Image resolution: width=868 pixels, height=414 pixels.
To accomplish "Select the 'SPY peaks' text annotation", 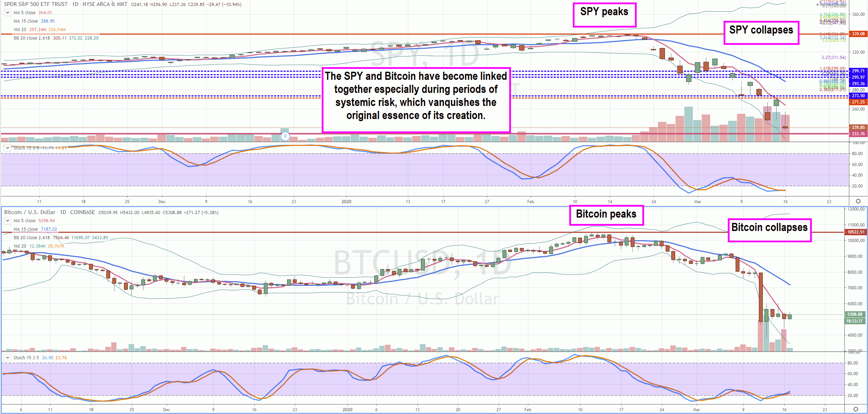I will click(x=605, y=15).
